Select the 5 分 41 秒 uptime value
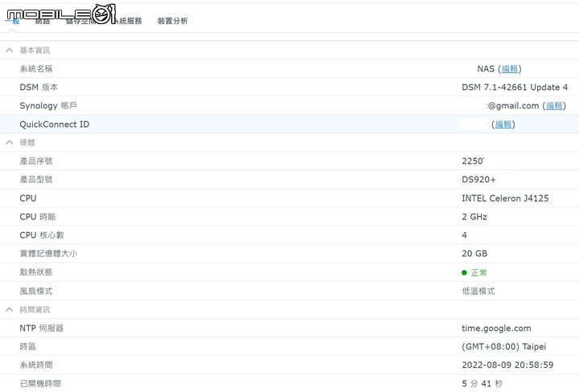The image size is (579, 392). 482,383
